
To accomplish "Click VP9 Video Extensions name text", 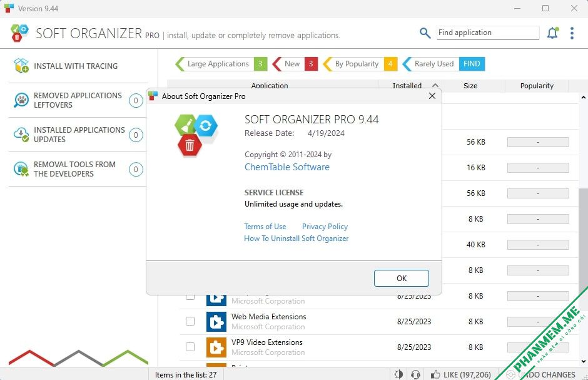I will (x=266, y=342).
